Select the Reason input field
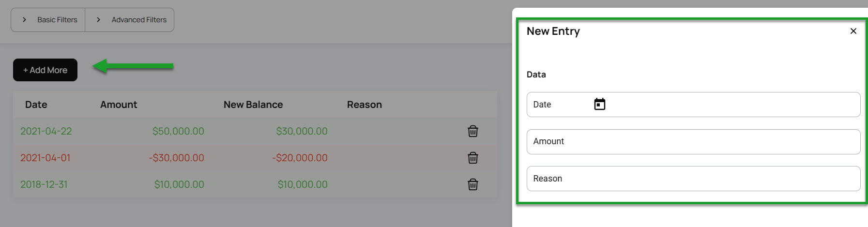 pyautogui.click(x=693, y=179)
